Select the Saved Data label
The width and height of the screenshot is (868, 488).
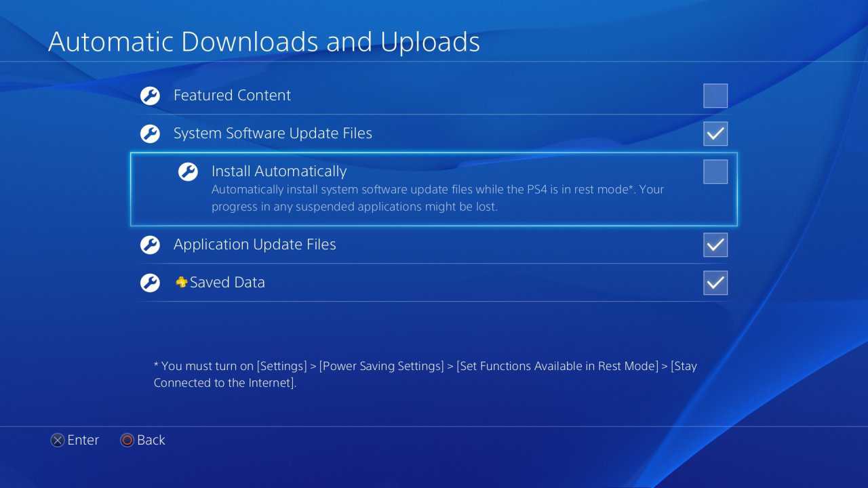pyautogui.click(x=227, y=283)
